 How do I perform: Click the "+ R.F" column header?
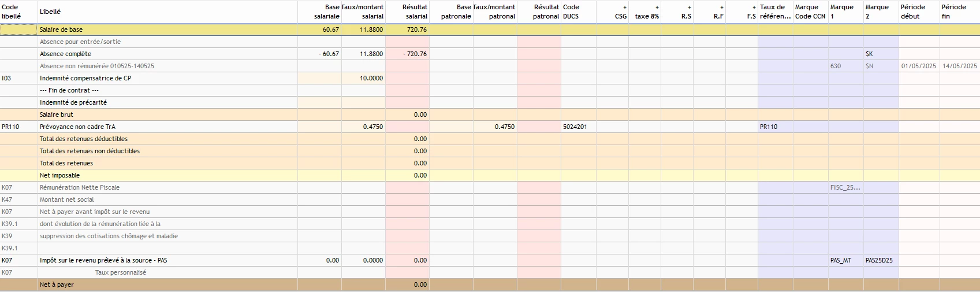pyautogui.click(x=709, y=12)
